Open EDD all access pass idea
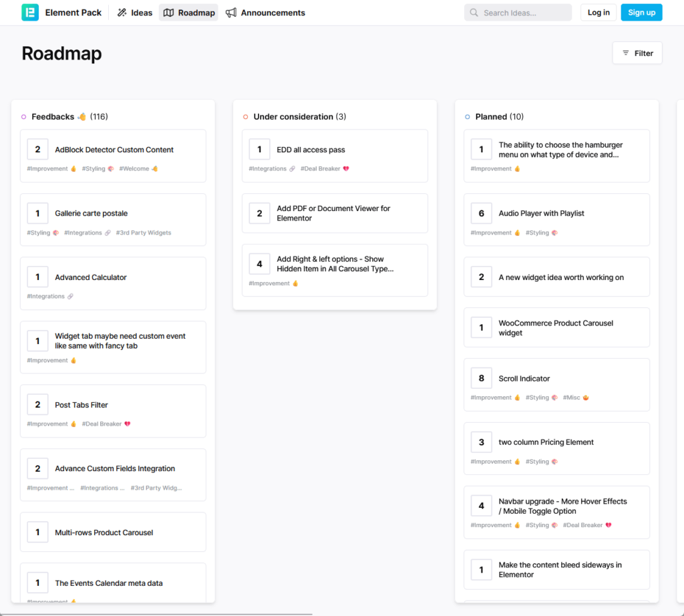The height and width of the screenshot is (616, 684). click(x=311, y=150)
